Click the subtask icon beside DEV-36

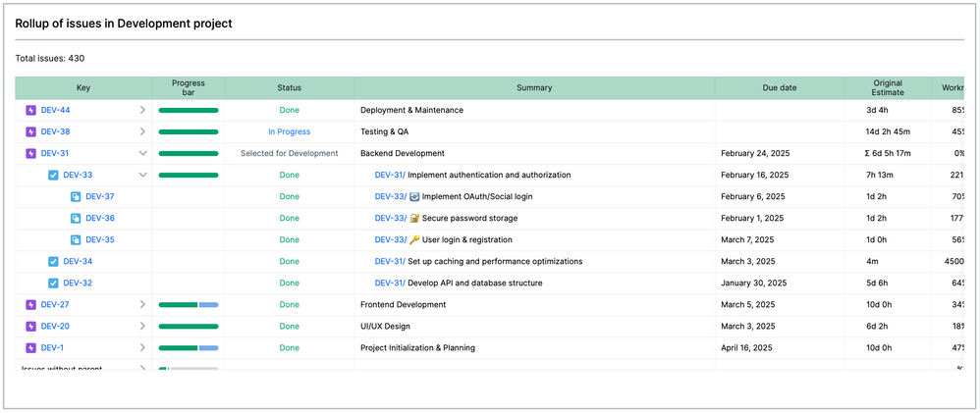(76, 218)
